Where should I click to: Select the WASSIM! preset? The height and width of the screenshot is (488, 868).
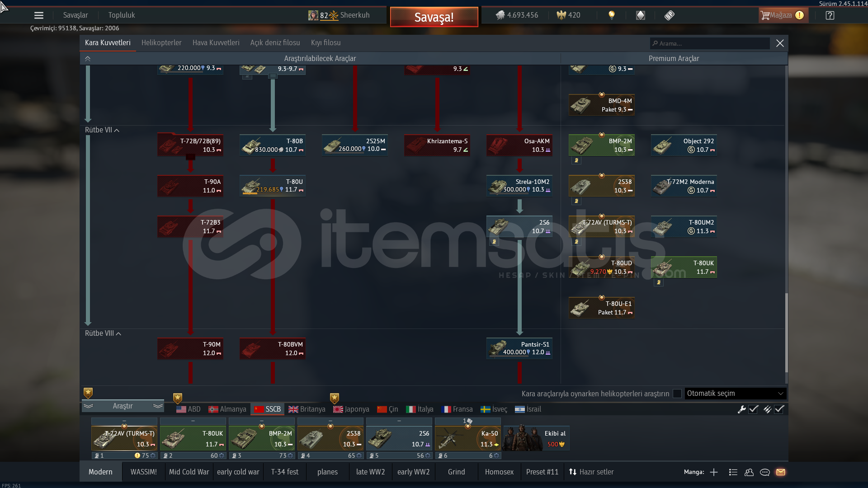point(144,472)
